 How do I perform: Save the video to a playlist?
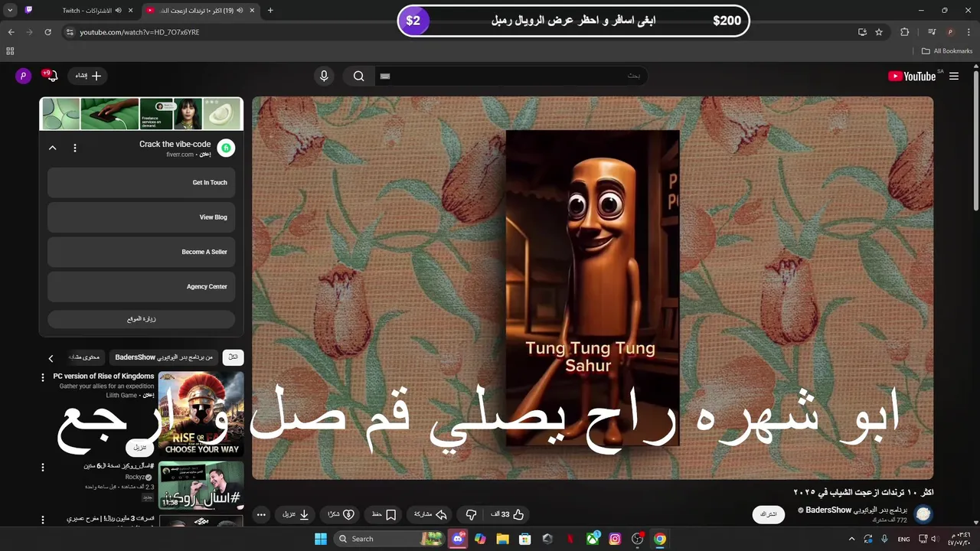pos(384,514)
